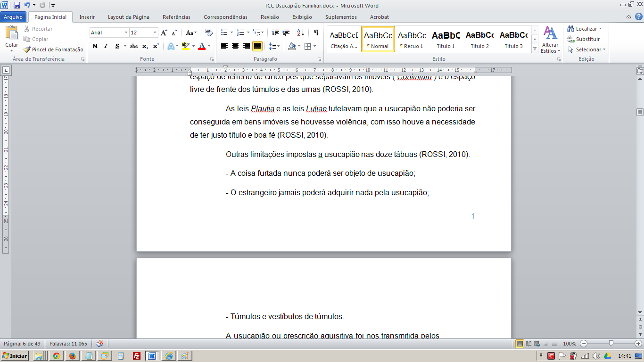
Task: Switch to Draft view in status bar
Action: tap(554, 344)
